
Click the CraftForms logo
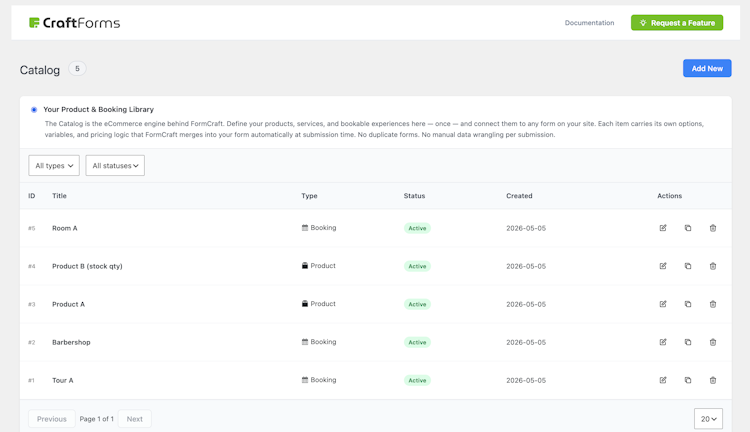point(74,22)
